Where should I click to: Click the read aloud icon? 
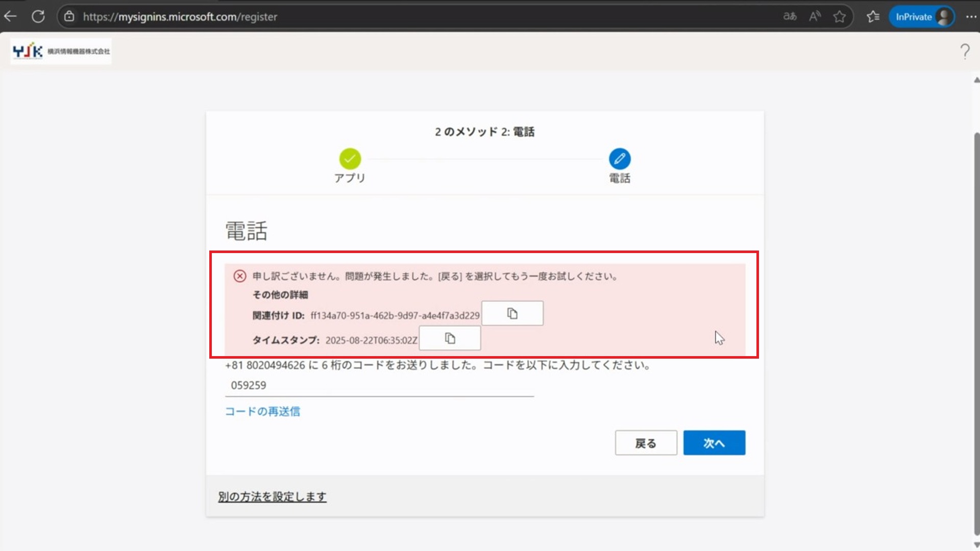point(815,16)
